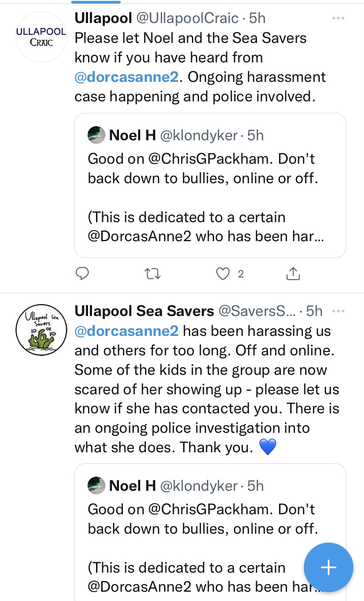Reply to the Ullapool Craic tweet
Screen dimensions: 364x601
point(82,274)
